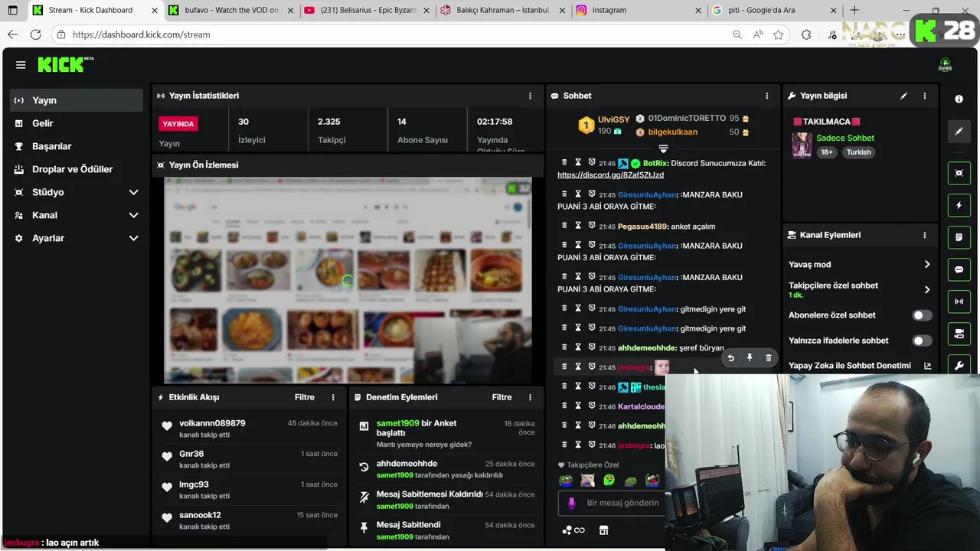Click the chat bubble icon in right rail
This screenshot has height=551, width=980.
click(x=959, y=269)
